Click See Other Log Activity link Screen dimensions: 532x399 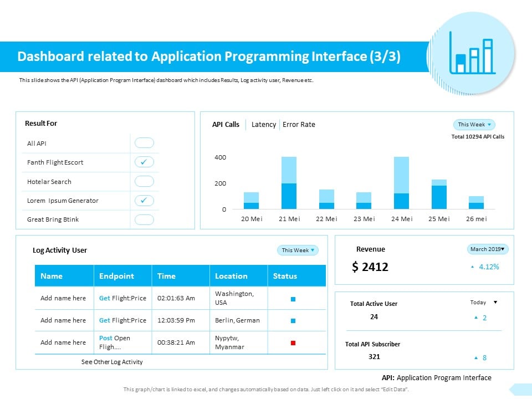[x=113, y=362]
